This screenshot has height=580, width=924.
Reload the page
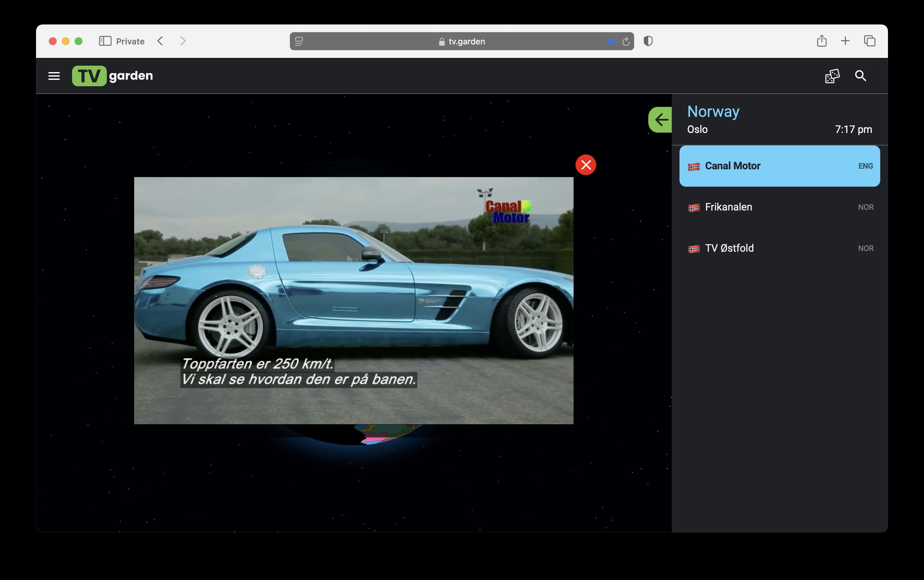[x=626, y=42]
